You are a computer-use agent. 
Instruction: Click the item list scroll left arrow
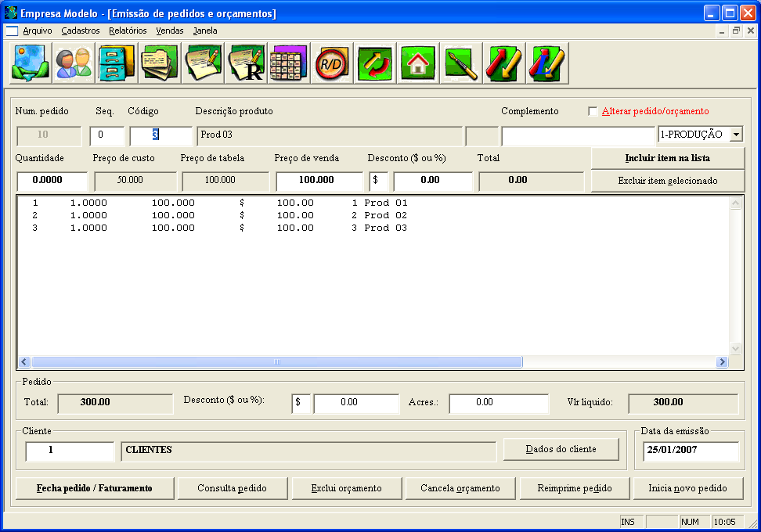coord(24,361)
